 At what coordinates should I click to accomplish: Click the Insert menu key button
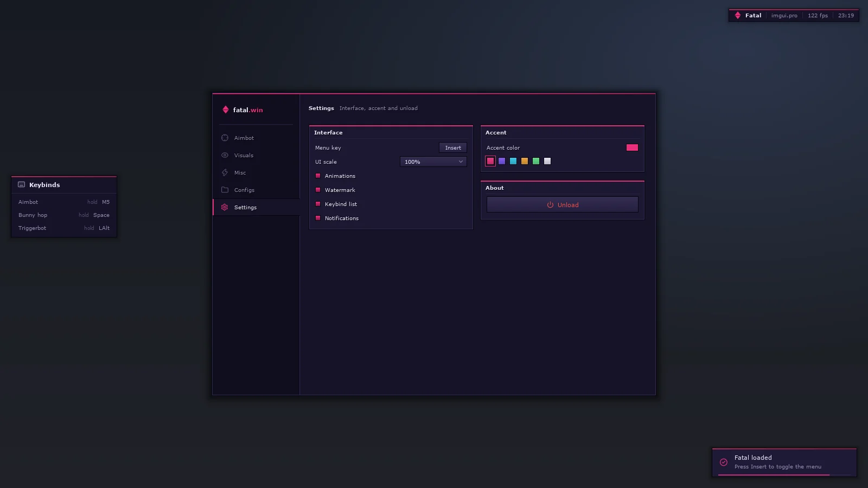click(x=453, y=147)
